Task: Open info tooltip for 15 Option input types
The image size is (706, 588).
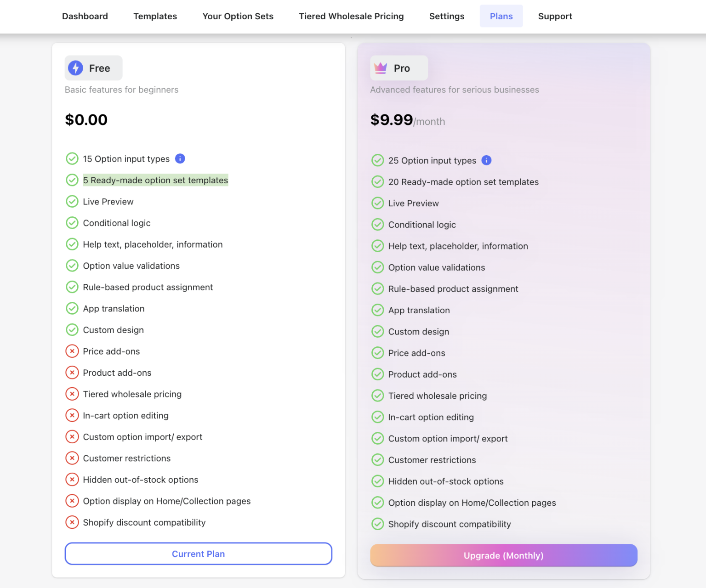Action: tap(180, 158)
